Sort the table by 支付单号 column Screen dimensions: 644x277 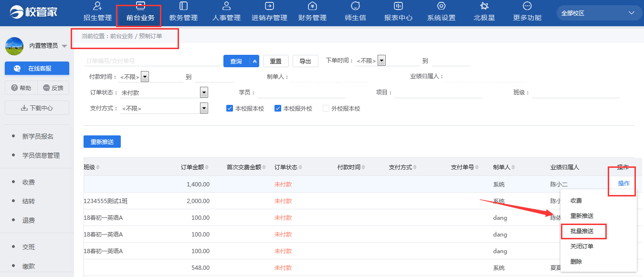point(465,167)
